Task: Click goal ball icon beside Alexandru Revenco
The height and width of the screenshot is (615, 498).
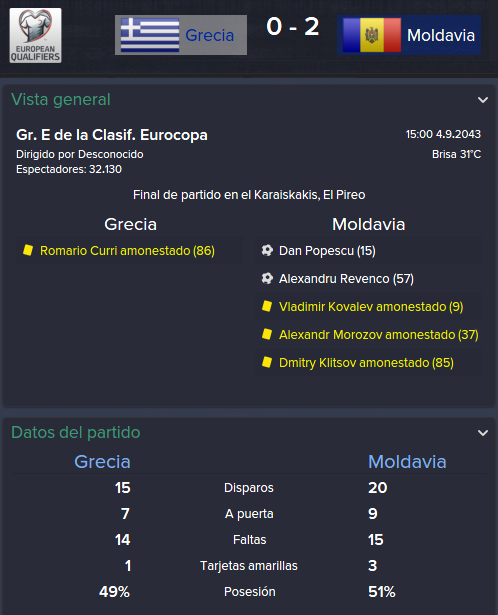Action: pos(267,278)
